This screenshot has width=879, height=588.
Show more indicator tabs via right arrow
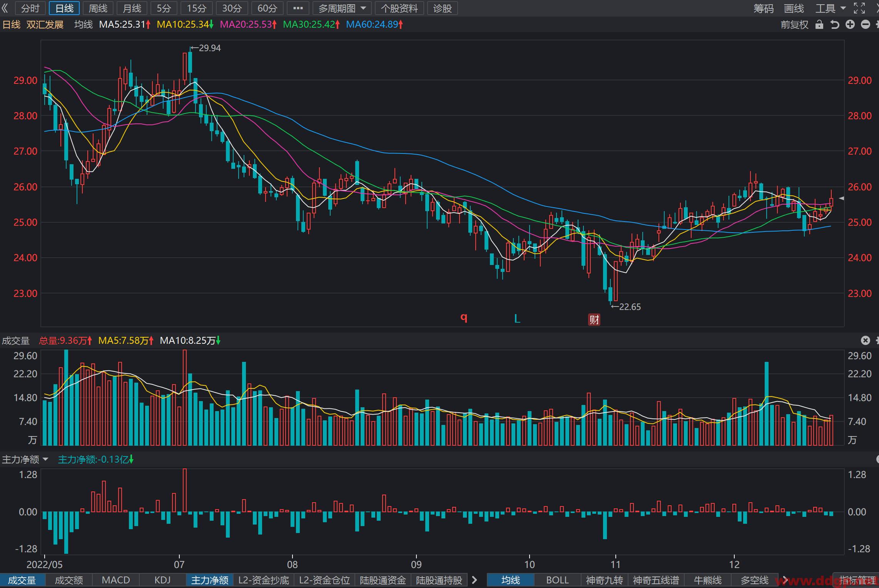(474, 580)
